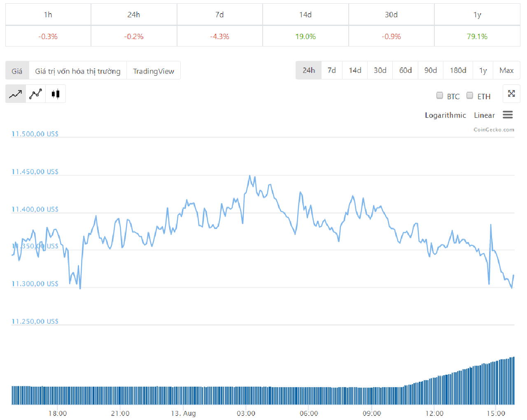Enable the ETH comparison checkbox
The width and height of the screenshot is (527, 420).
(x=470, y=95)
